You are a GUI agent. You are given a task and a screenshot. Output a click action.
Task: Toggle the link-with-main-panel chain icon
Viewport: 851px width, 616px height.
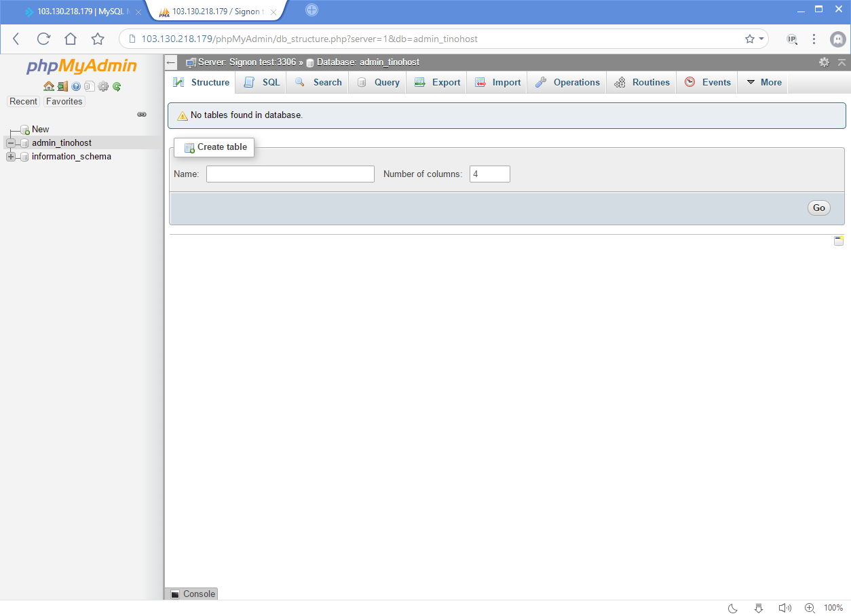click(x=142, y=114)
